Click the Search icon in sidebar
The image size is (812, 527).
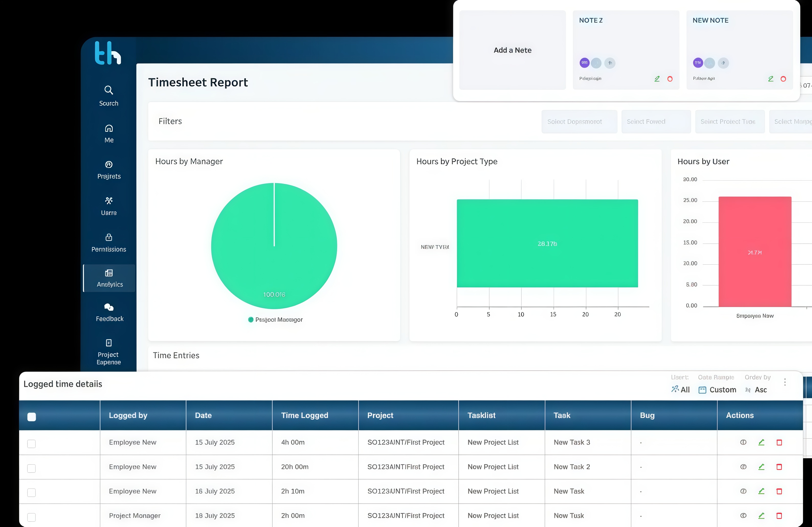pos(108,90)
